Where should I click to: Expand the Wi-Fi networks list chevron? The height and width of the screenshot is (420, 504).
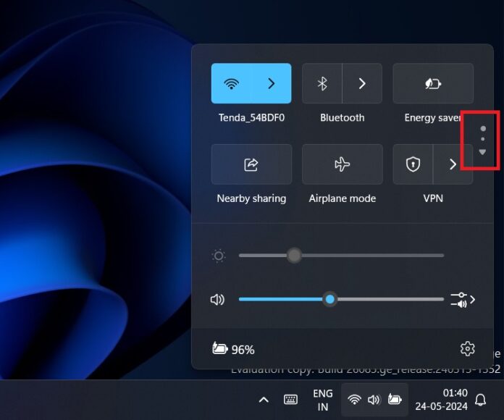(x=272, y=83)
